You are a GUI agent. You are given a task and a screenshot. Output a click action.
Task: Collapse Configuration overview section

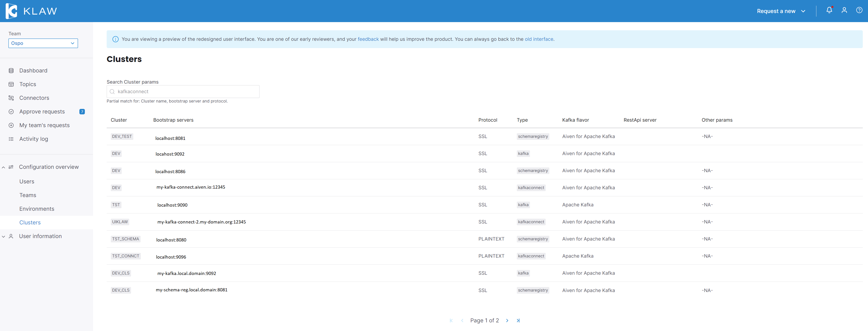3,167
